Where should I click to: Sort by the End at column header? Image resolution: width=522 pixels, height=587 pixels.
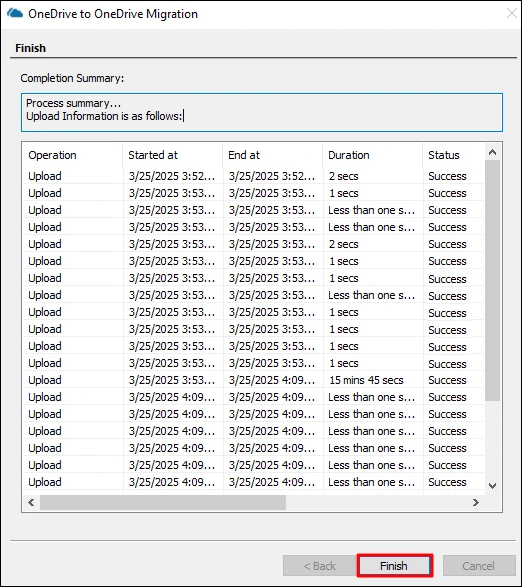(272, 155)
